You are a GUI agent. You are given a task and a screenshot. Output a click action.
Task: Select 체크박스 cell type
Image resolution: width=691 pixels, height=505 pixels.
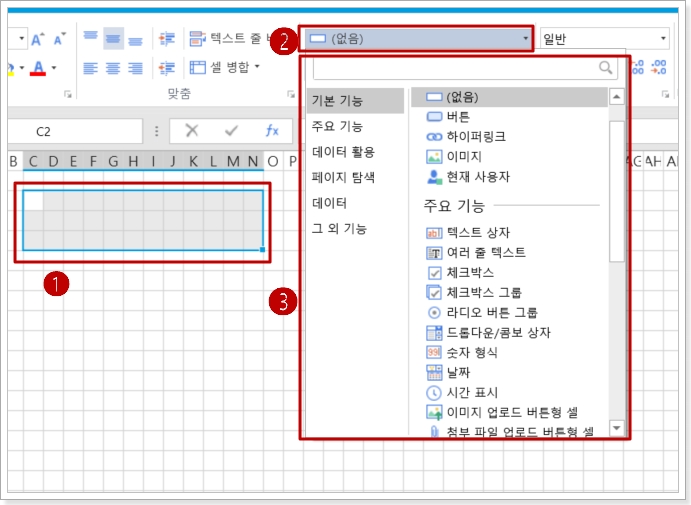pyautogui.click(x=470, y=272)
